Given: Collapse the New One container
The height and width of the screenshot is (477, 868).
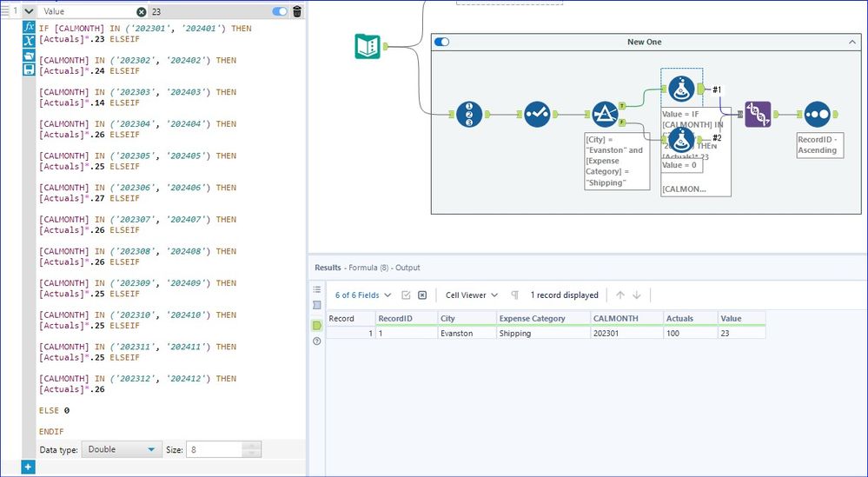Looking at the screenshot, I should coord(852,42).
